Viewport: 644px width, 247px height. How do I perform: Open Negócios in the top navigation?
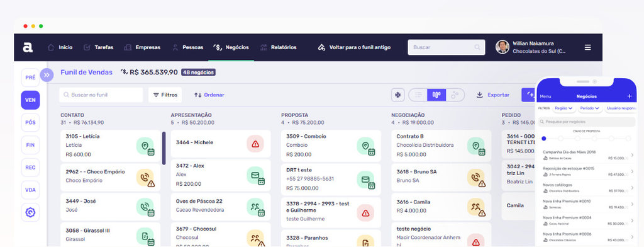231,47
